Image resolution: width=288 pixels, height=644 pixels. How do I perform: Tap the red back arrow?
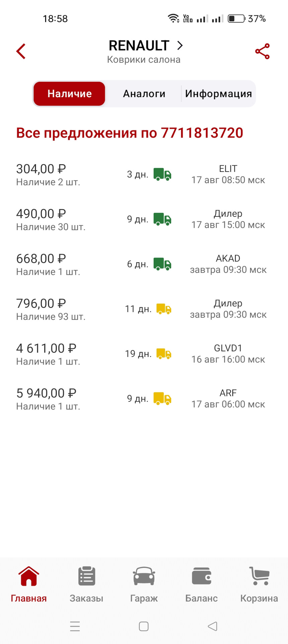tap(21, 51)
